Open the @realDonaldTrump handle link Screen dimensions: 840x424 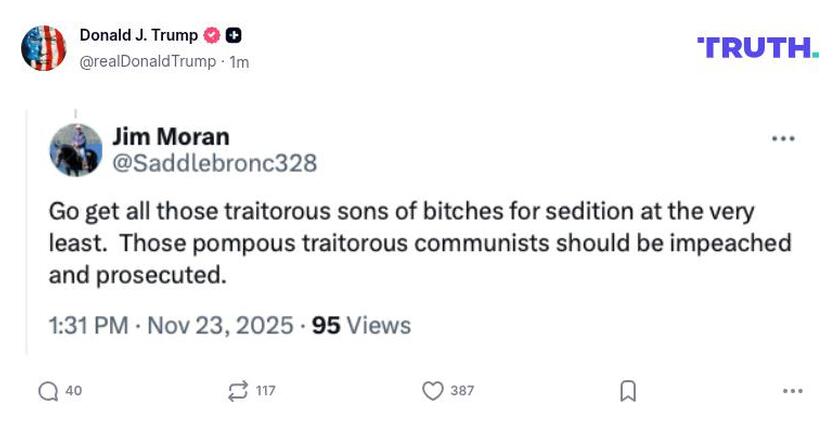coord(147,61)
